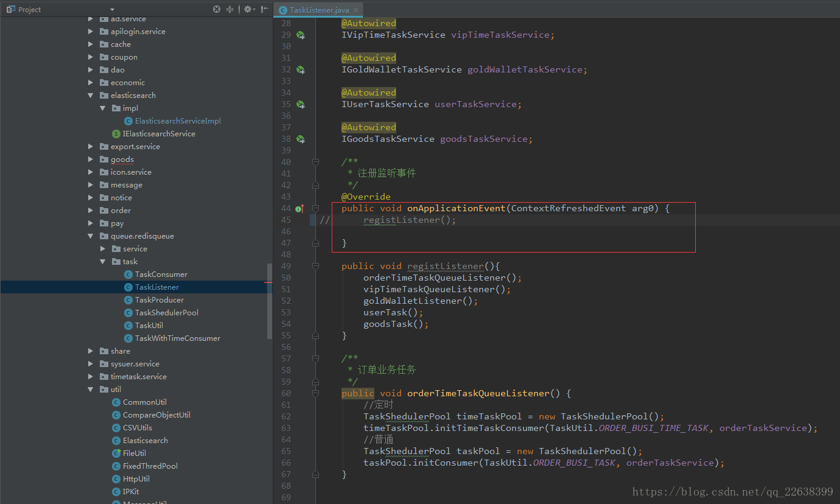The width and height of the screenshot is (840, 504).
Task: Click the implements method gutter icon on line 44
Action: click(300, 209)
